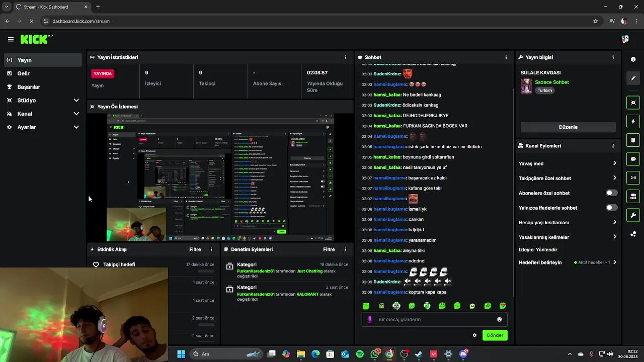Open Sohbet panel three-dot menu
644x362 pixels.
click(506, 57)
